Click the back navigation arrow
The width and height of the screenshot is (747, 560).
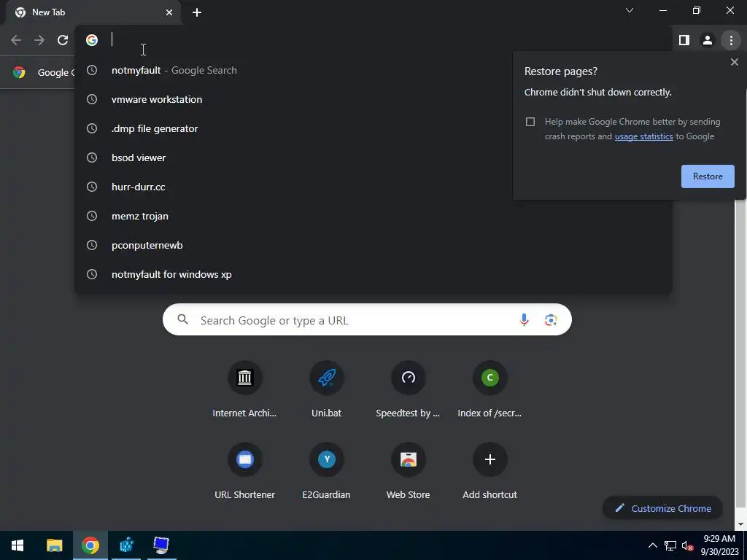[16, 40]
